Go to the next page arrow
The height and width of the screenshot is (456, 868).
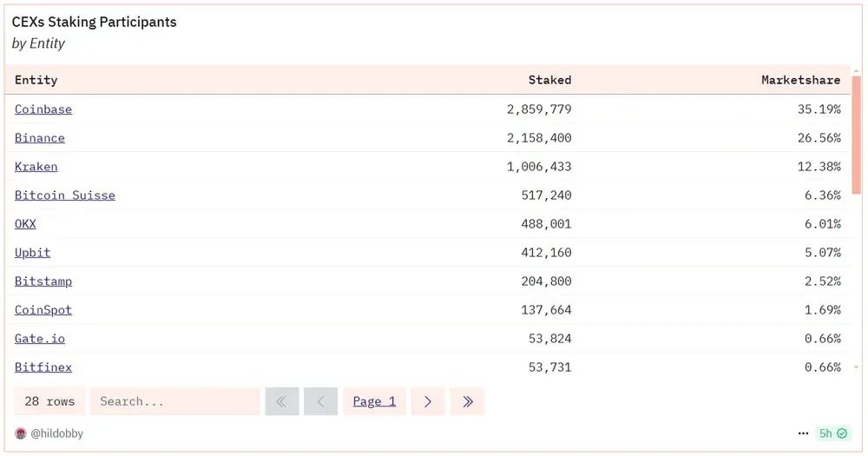pos(428,401)
